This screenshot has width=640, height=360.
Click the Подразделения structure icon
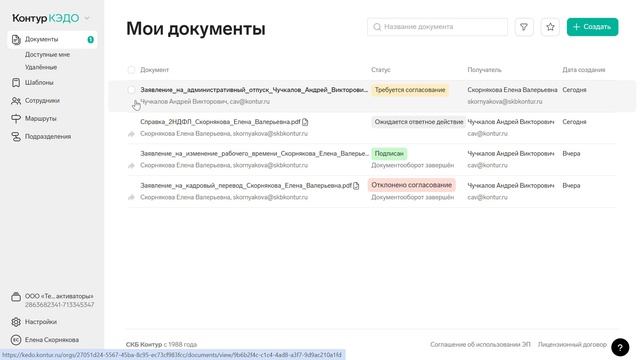coord(16,137)
